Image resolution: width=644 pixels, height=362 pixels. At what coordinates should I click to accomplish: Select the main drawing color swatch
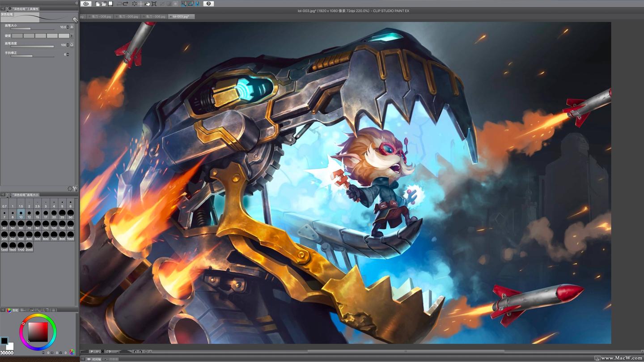[4, 341]
